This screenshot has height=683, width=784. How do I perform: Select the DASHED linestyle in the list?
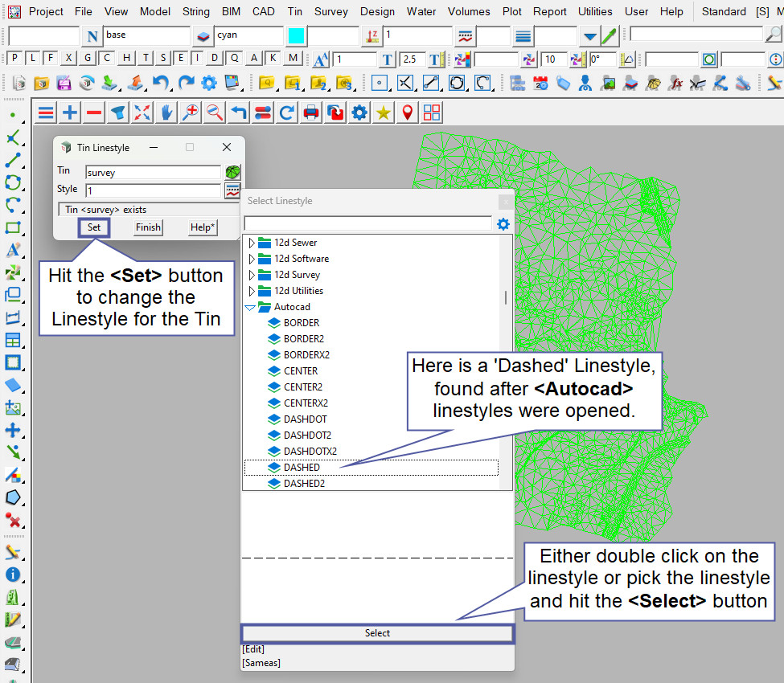point(302,468)
